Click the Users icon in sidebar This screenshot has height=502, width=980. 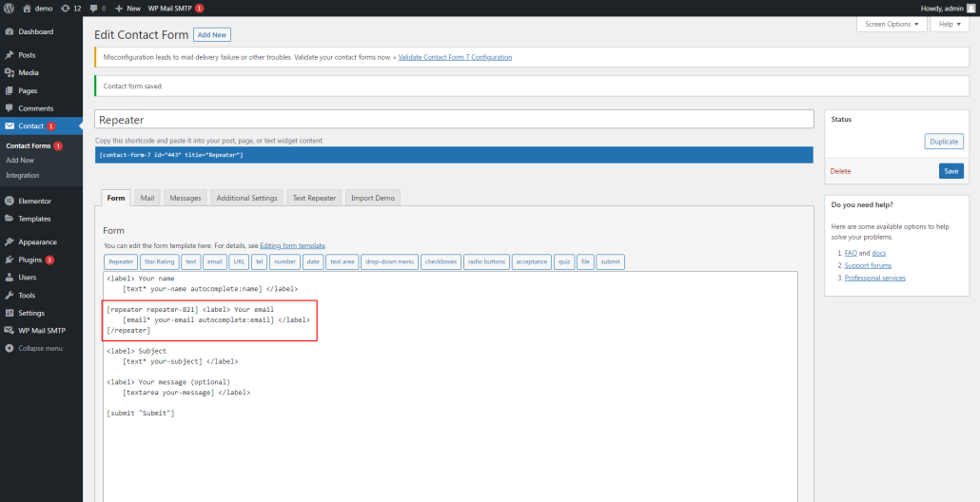(x=9, y=278)
